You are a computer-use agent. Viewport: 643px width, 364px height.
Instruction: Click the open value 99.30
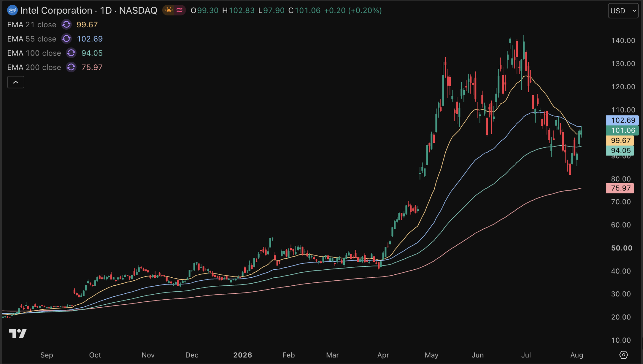pos(208,10)
